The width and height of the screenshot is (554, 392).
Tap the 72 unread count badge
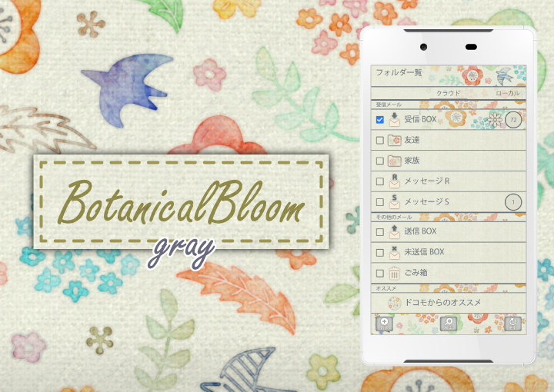513,119
